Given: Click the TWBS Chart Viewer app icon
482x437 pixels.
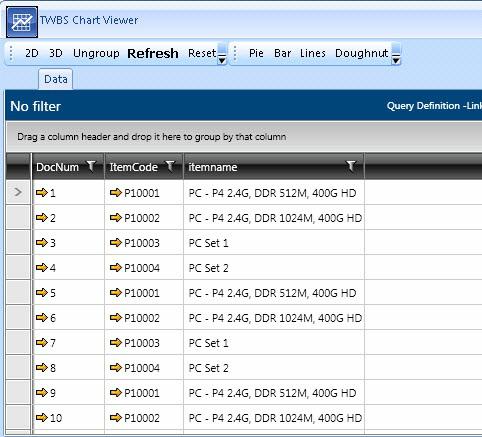Looking at the screenshot, I should pos(22,22).
